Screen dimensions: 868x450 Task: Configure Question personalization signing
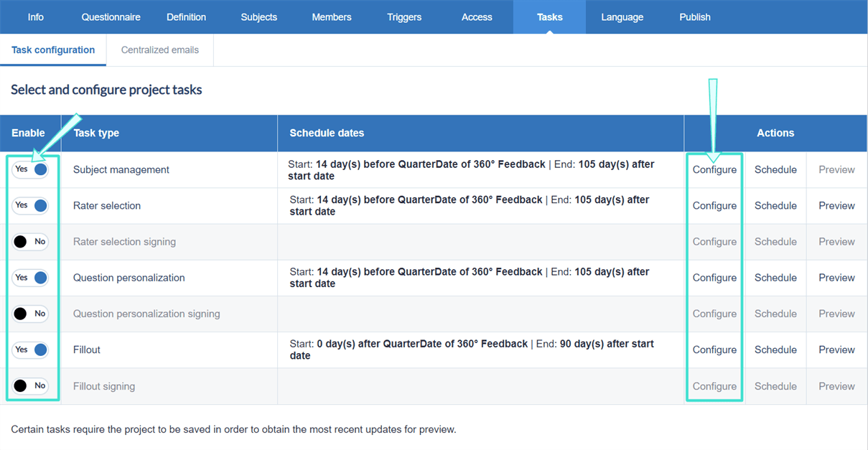pyautogui.click(x=714, y=314)
